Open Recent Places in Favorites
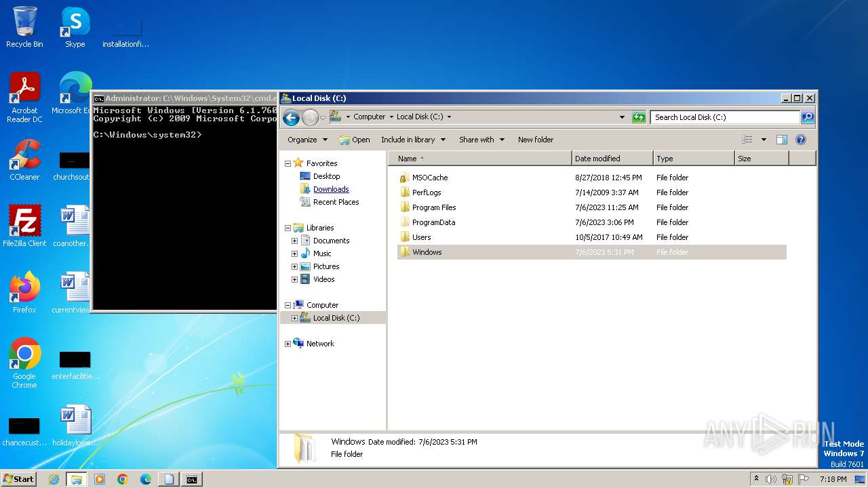 click(336, 202)
